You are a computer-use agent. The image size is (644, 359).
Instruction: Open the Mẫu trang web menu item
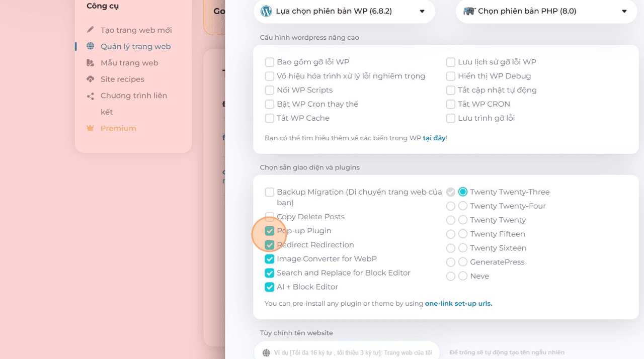(129, 63)
